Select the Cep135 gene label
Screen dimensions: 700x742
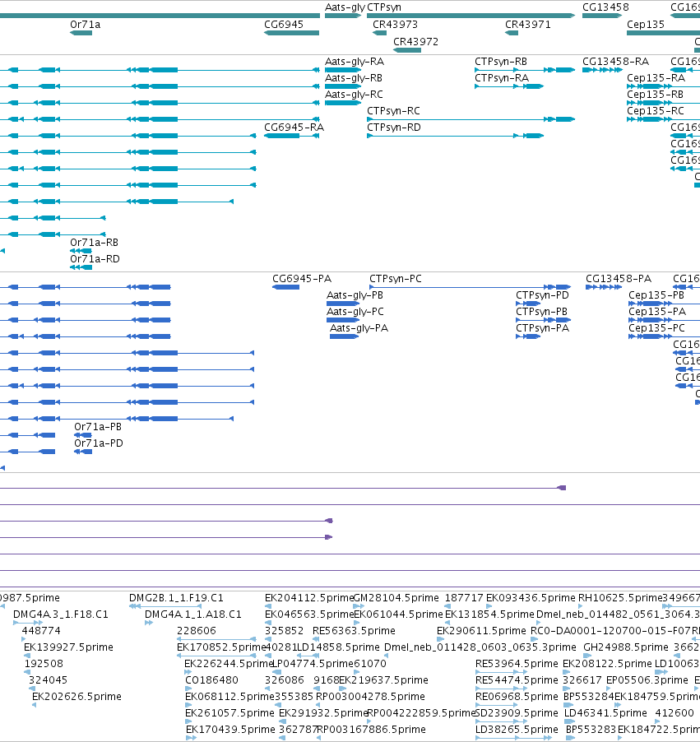646,25
